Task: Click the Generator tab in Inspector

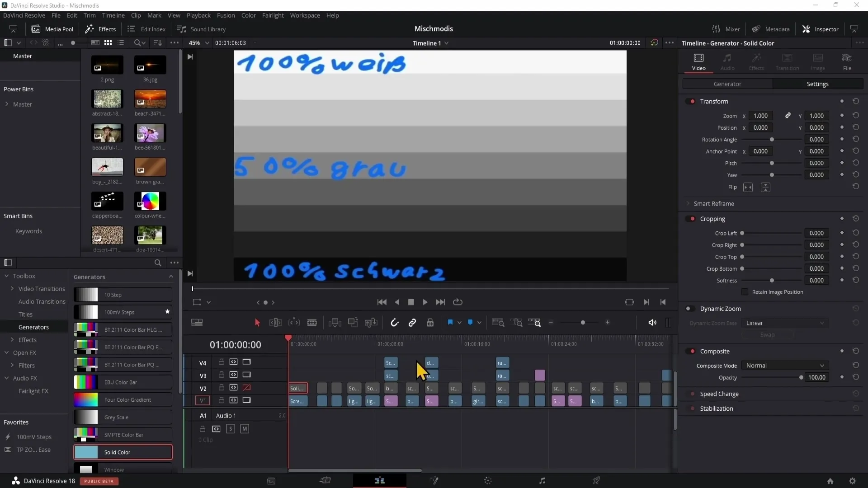Action: pos(728,84)
